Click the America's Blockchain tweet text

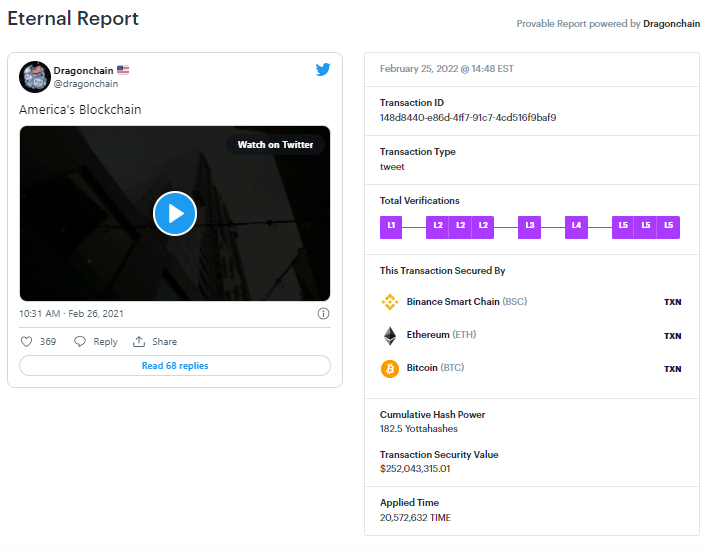pyautogui.click(x=80, y=110)
